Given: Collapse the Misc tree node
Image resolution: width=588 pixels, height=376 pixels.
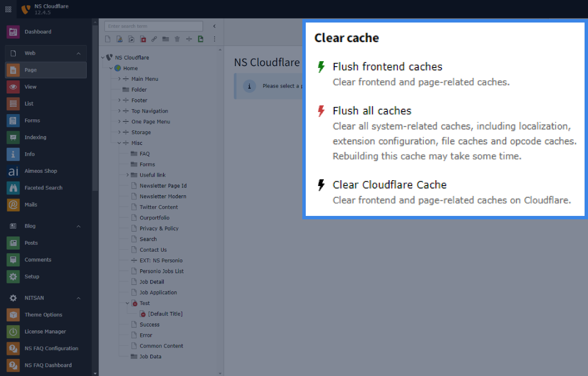Looking at the screenshot, I should click(119, 143).
